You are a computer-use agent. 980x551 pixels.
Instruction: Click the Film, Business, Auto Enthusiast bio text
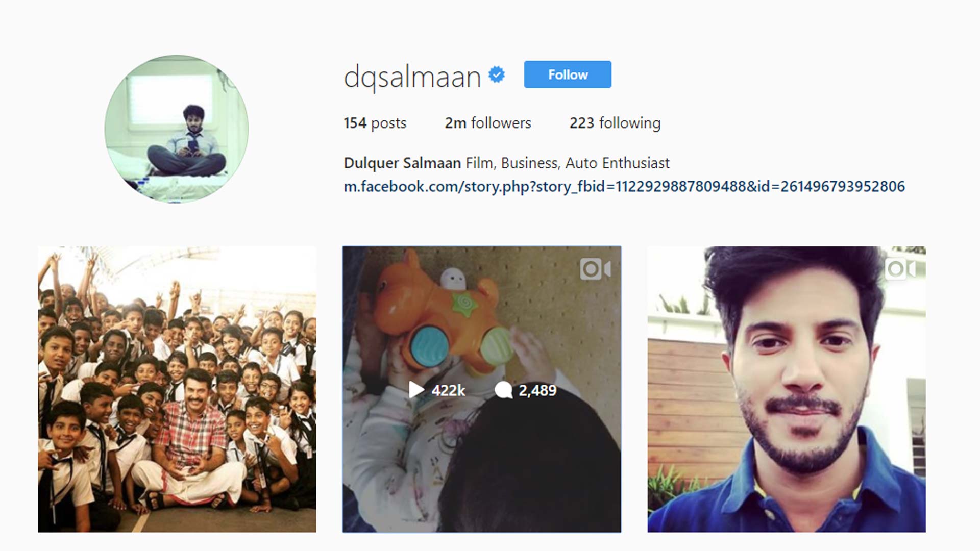coord(568,163)
